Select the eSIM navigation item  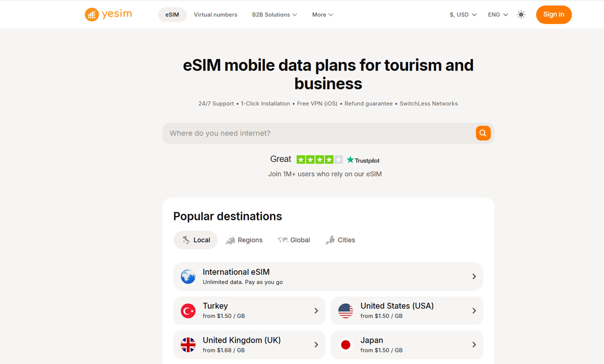tap(172, 15)
